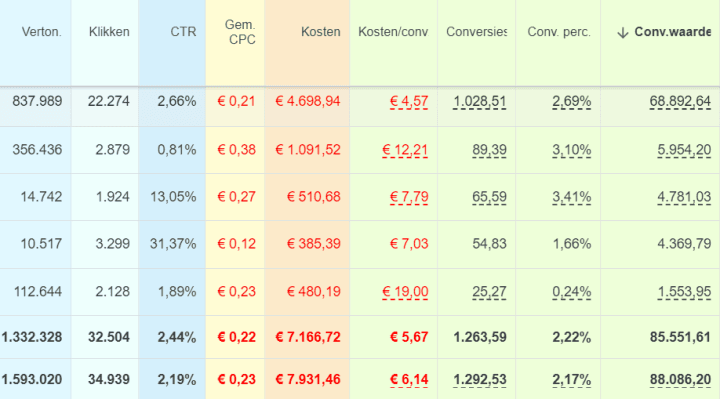Click the underlined 1.028,51 conversions value
720x399 pixels.
(x=480, y=101)
